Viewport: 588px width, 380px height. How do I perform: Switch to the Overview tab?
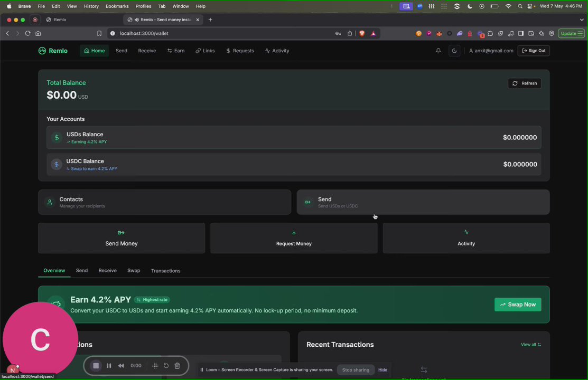click(x=54, y=271)
